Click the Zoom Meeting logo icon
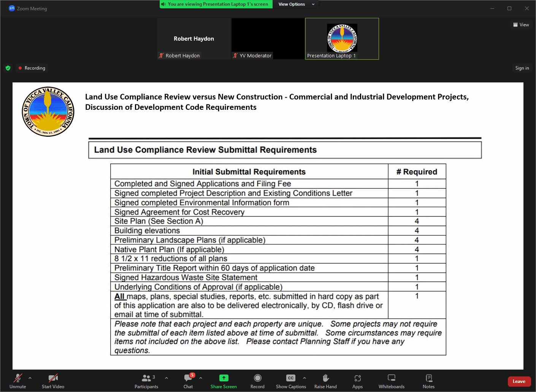This screenshot has height=392, width=536. [12, 8]
